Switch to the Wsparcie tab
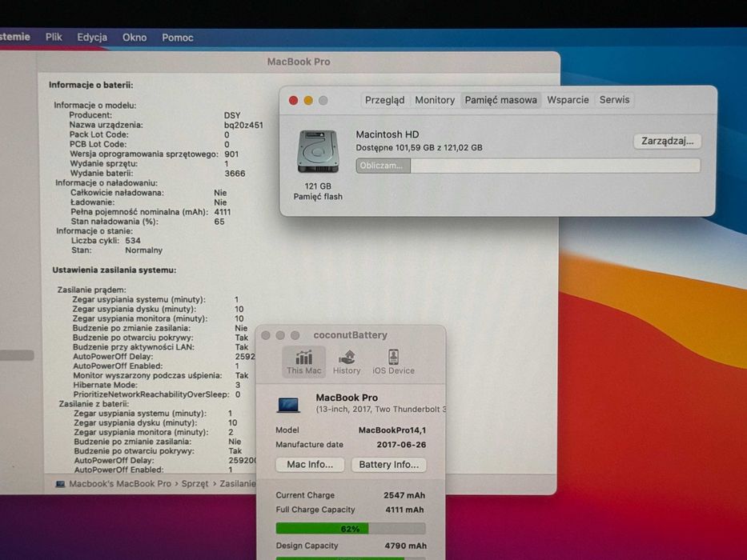This screenshot has height=560, width=747. 568,100
